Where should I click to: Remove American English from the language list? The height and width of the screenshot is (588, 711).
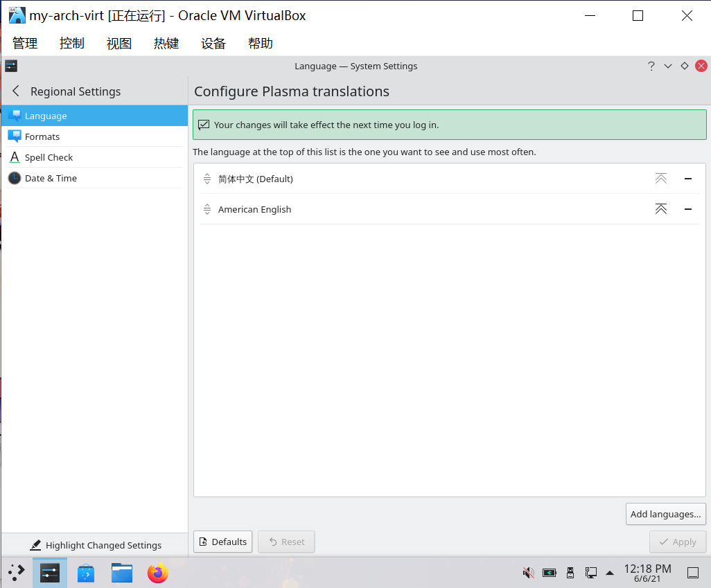[x=688, y=209]
